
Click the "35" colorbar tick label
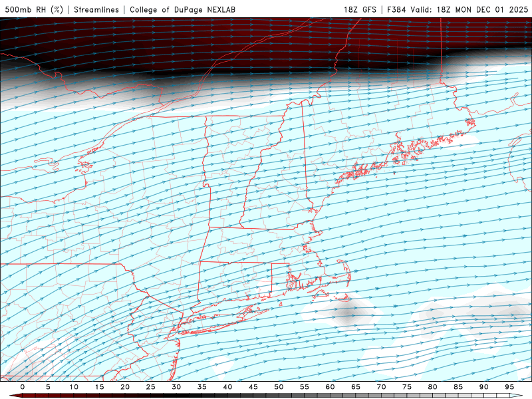[x=202, y=387]
